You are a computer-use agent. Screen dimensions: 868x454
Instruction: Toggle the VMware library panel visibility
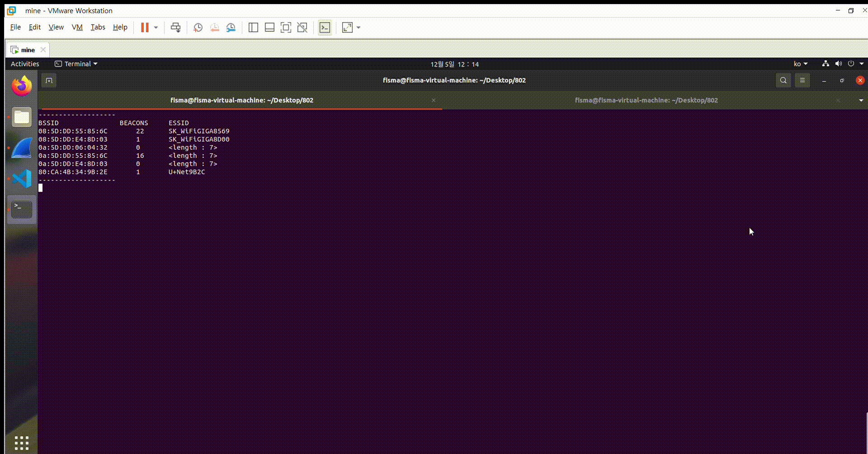click(x=253, y=28)
